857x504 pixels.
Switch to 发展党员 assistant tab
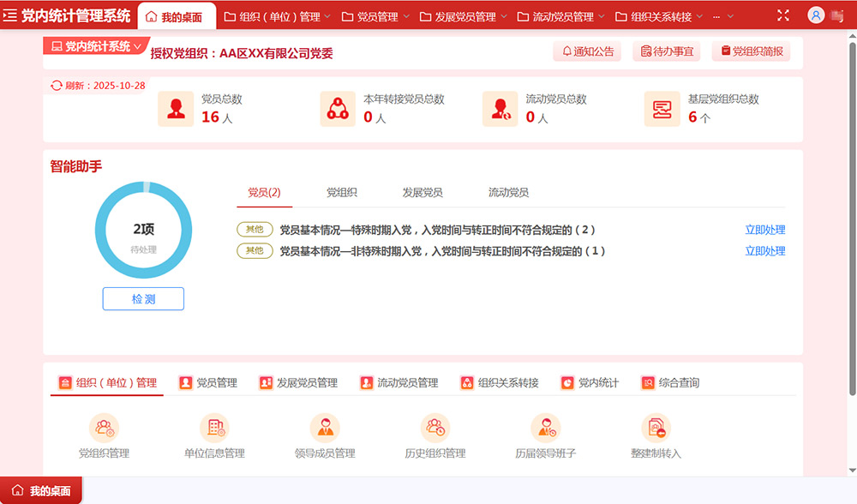(x=423, y=192)
